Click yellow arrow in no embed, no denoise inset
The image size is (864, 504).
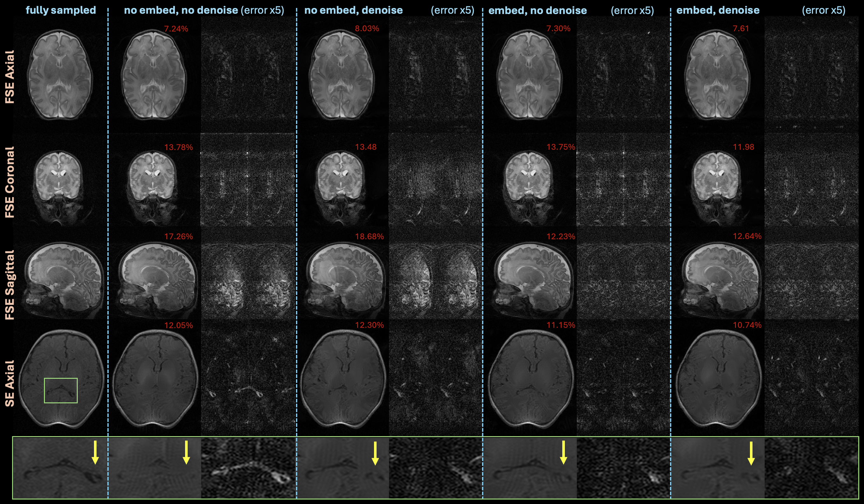pos(186,453)
